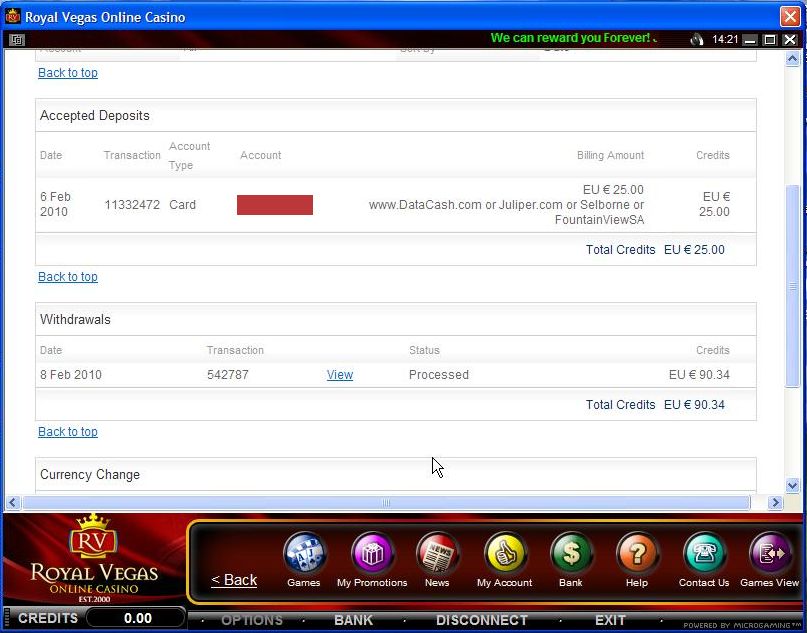Viewport: 807px width, 633px height.
Task: Click the small window icon at the top-left of the black bar
Action: pyautogui.click(x=16, y=39)
